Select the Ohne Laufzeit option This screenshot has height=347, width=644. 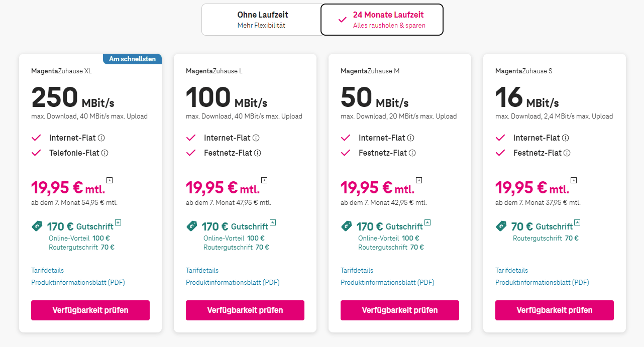point(261,20)
